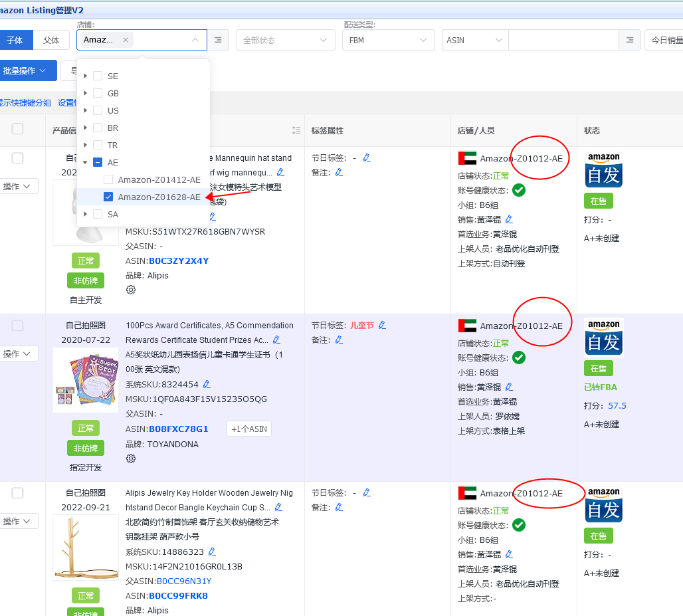Open ASIN link B08FXC78G1
683x616 pixels.
click(179, 429)
